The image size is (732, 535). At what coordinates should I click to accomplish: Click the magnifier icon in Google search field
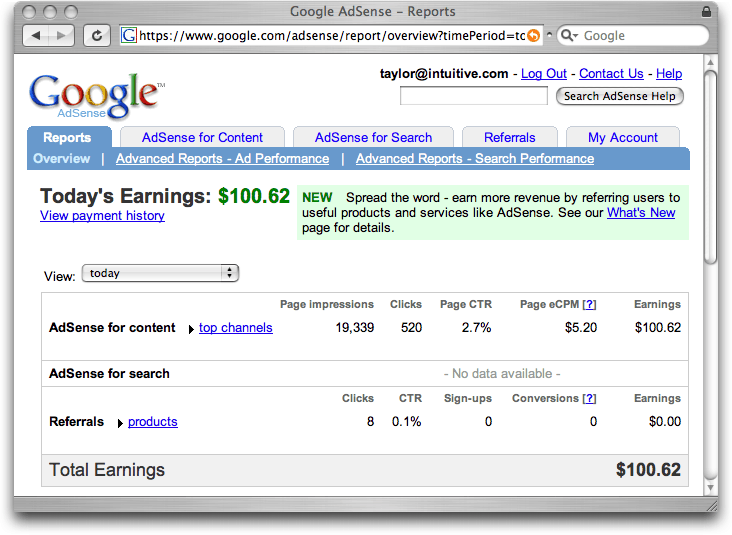(569, 35)
